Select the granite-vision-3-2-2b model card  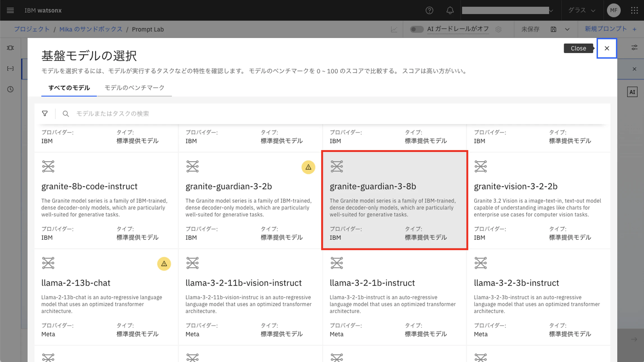pos(539,201)
